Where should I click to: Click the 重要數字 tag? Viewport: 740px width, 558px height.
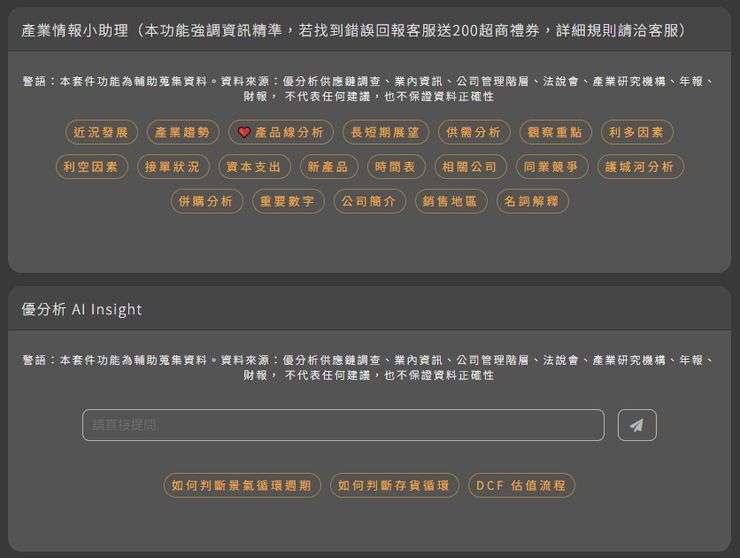288,202
